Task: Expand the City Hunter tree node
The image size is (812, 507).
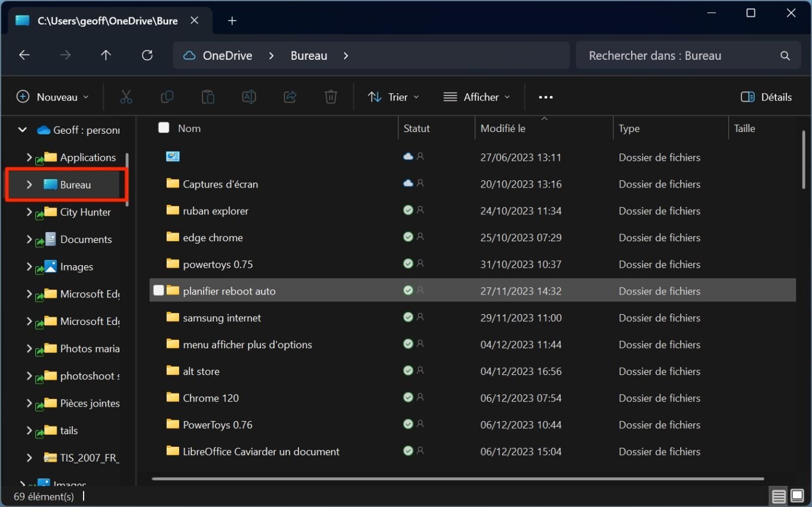Action: [29, 212]
